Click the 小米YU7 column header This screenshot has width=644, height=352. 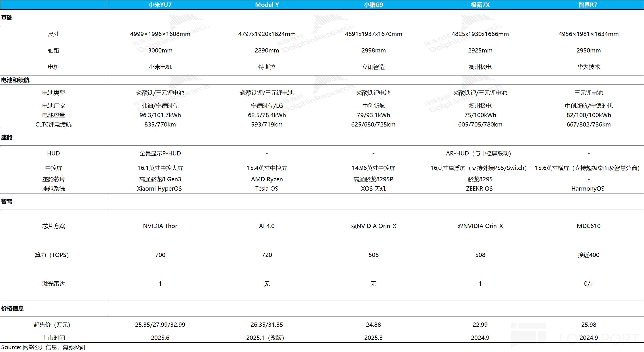pyautogui.click(x=160, y=5)
